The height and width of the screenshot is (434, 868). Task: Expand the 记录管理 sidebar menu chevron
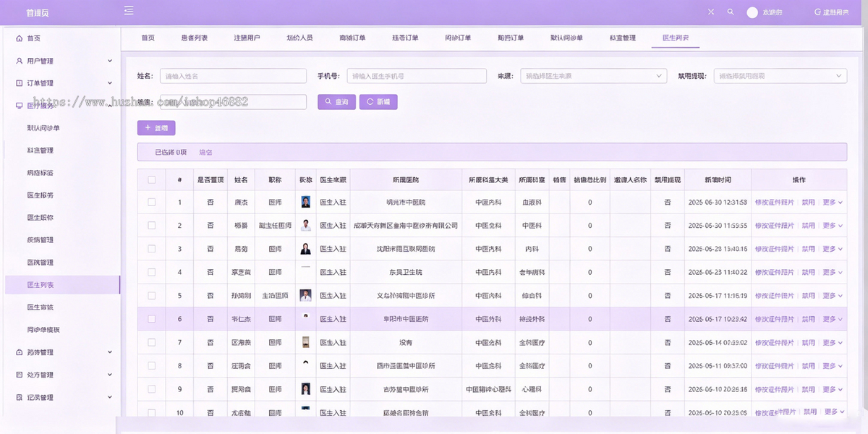click(110, 397)
